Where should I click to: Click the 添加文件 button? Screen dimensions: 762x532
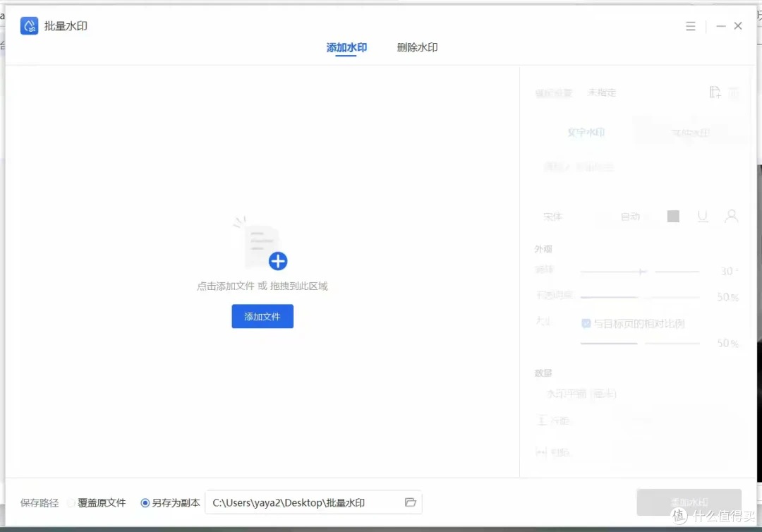pos(262,316)
